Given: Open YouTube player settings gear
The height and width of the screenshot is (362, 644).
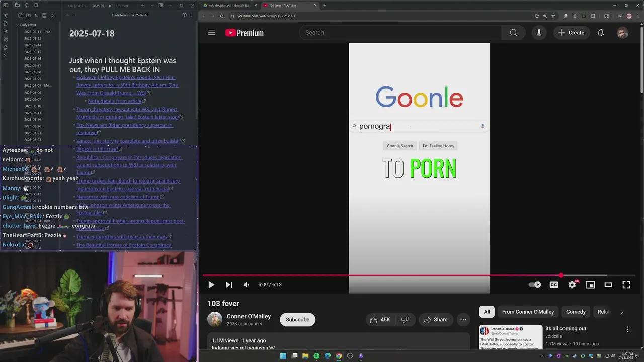Looking at the screenshot, I should pos(572,285).
